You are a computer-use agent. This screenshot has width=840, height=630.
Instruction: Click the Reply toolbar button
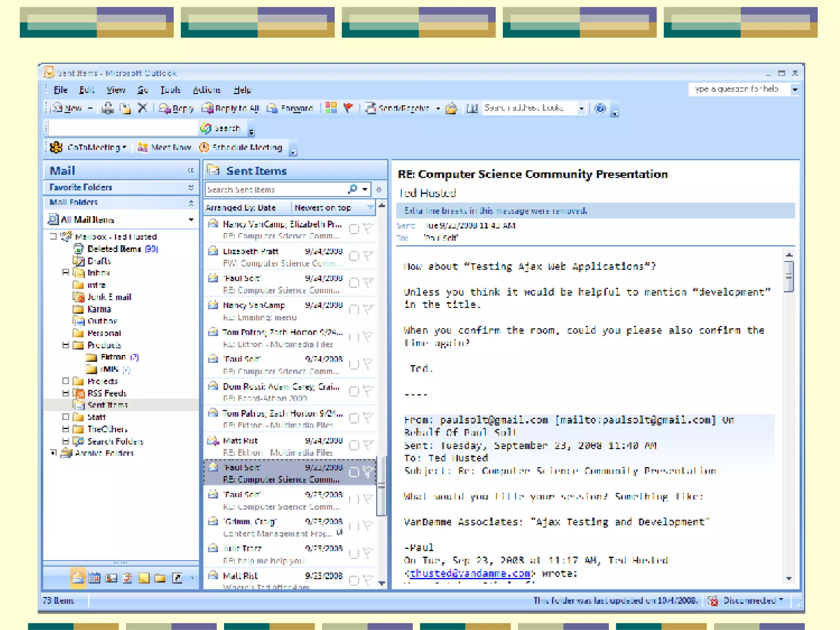(x=176, y=108)
